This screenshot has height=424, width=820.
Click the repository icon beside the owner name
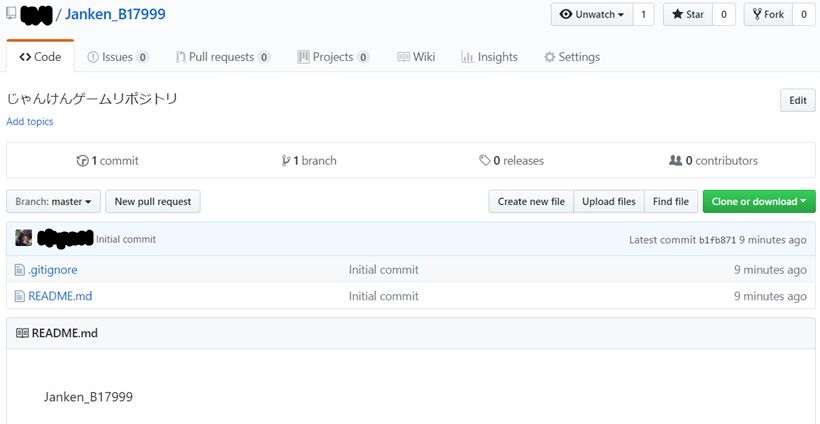(10, 15)
